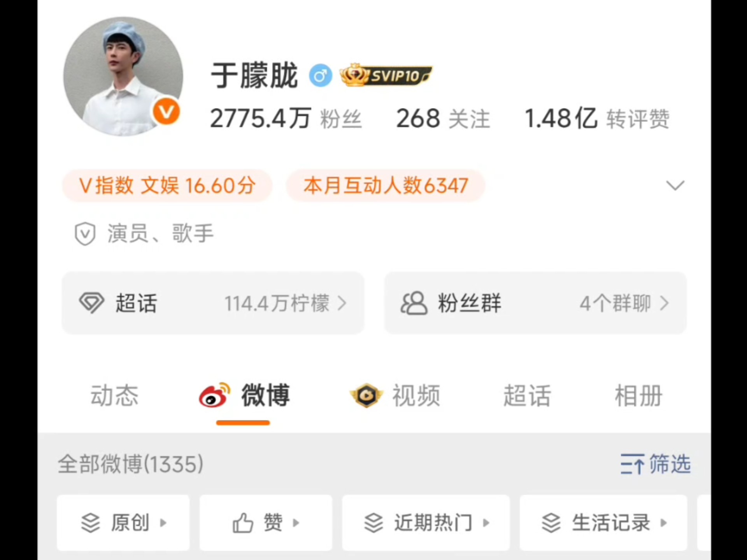Screen dimensions: 747x560
Task: Open the SVIP10 membership crown badge
Action: [x=386, y=75]
